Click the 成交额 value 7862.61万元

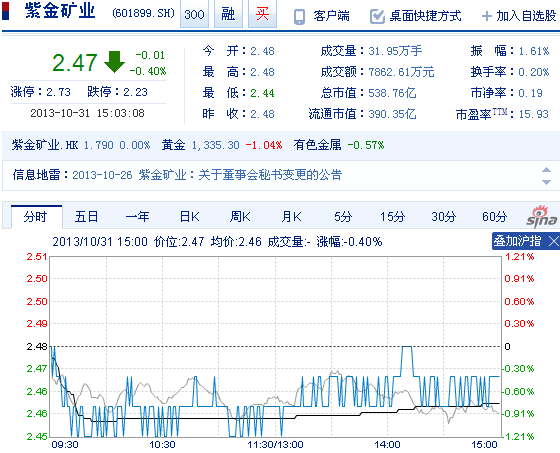[x=401, y=72]
